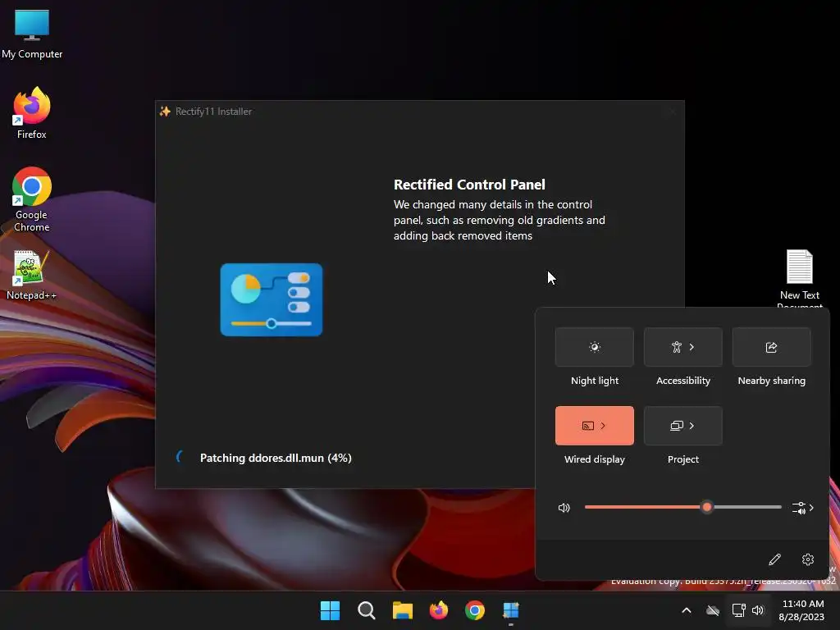Mute the volume speaker icon in quick settings

(x=564, y=508)
